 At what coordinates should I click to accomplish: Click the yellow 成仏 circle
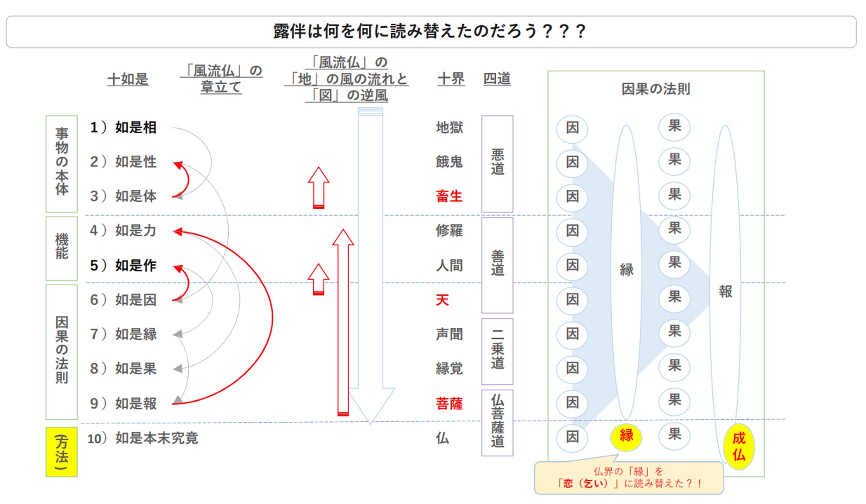click(738, 446)
